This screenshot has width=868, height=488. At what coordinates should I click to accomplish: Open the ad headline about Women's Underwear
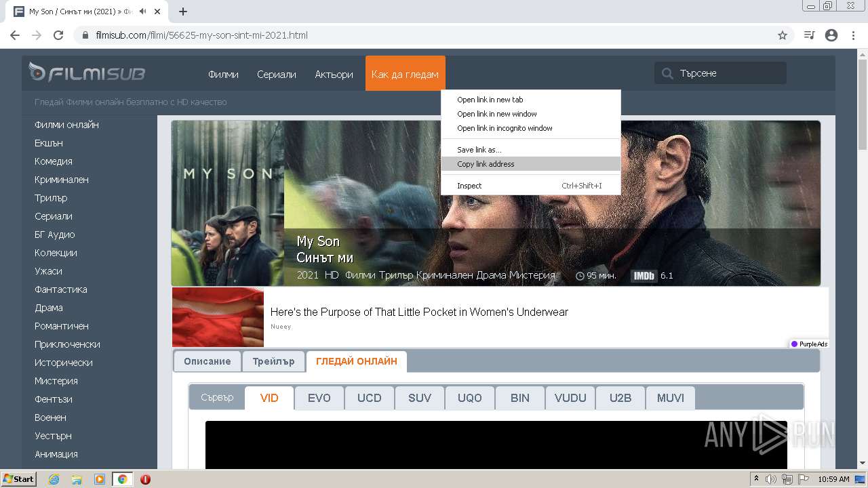point(419,312)
